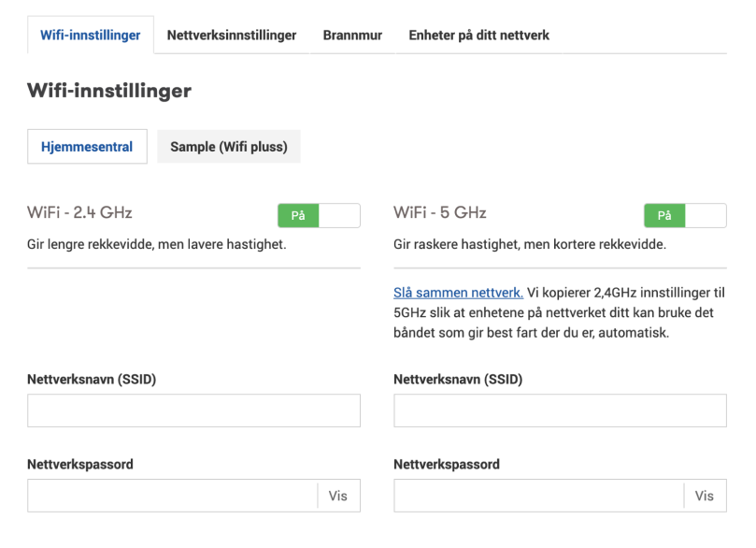
Task: Click the WiFi - 2.4 GHz heading
Action: [x=79, y=212]
